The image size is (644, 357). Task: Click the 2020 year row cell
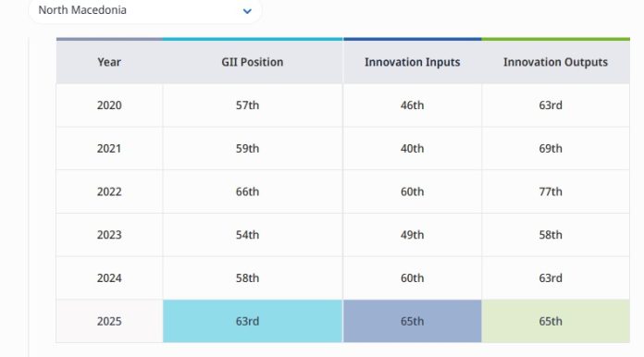[x=109, y=105]
